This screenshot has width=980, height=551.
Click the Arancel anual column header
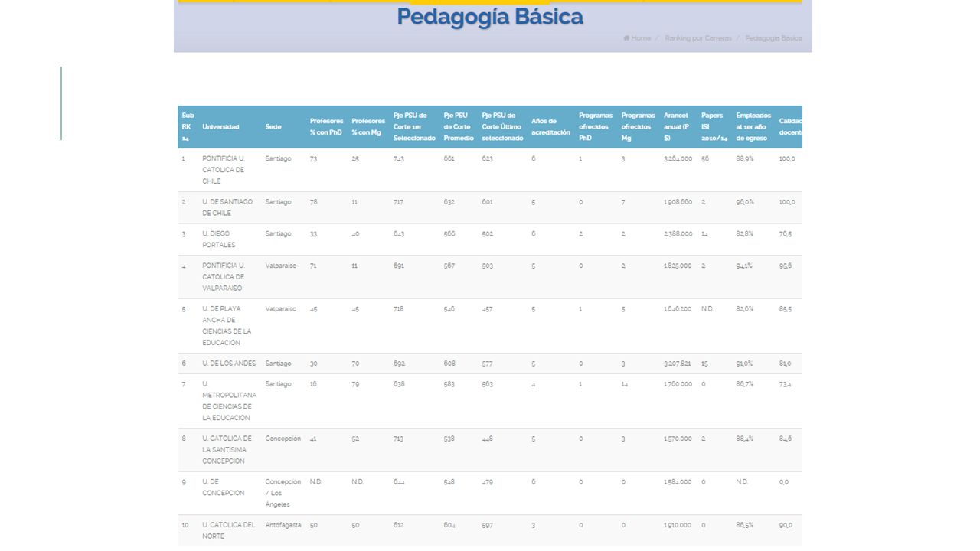676,126
